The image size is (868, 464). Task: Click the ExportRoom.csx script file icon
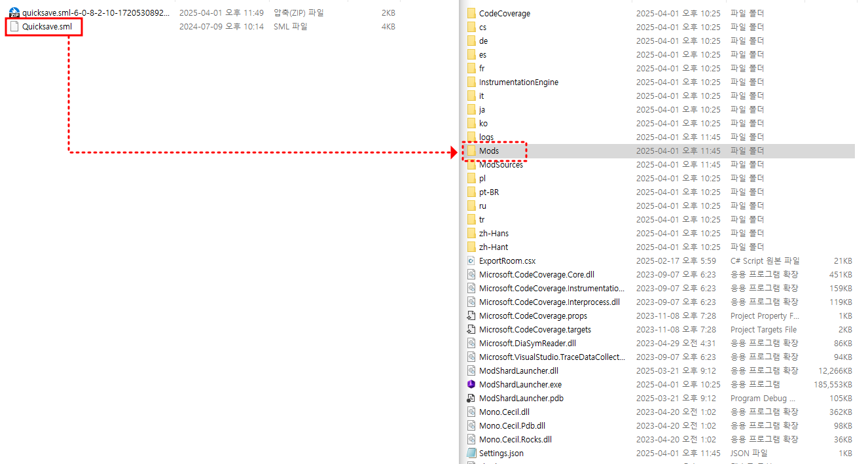pyautogui.click(x=471, y=260)
